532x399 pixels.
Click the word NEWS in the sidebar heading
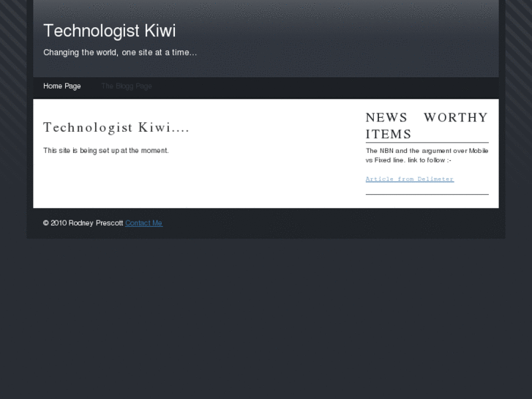point(386,118)
